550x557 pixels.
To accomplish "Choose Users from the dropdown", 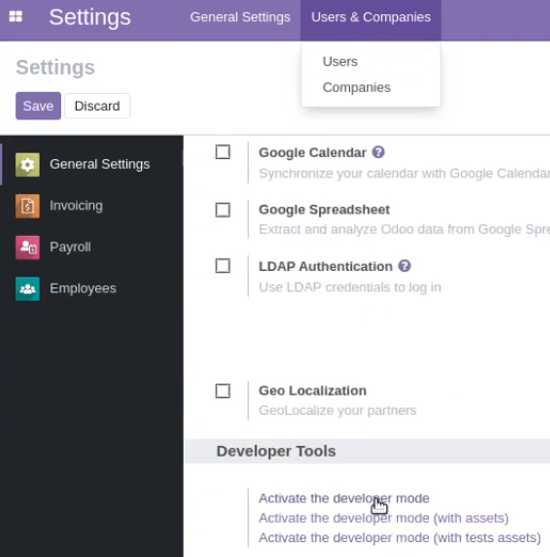I will (x=340, y=61).
